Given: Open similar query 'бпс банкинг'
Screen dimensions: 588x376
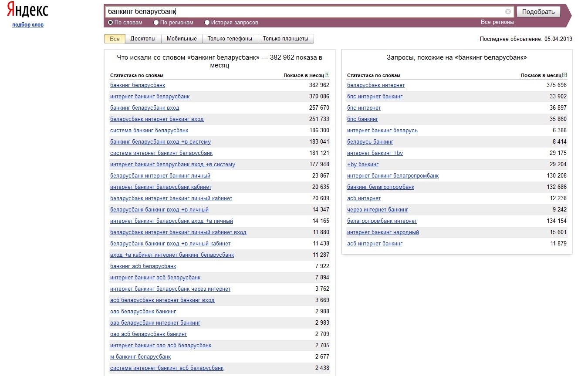Looking at the screenshot, I should pos(362,119).
